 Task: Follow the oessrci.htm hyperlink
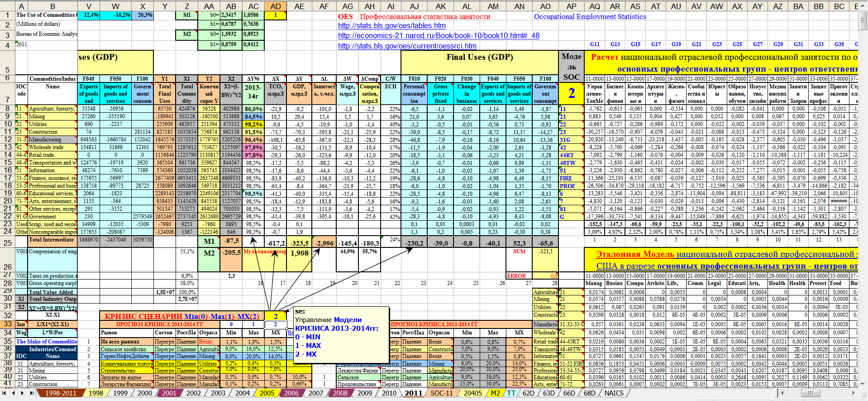click(407, 46)
